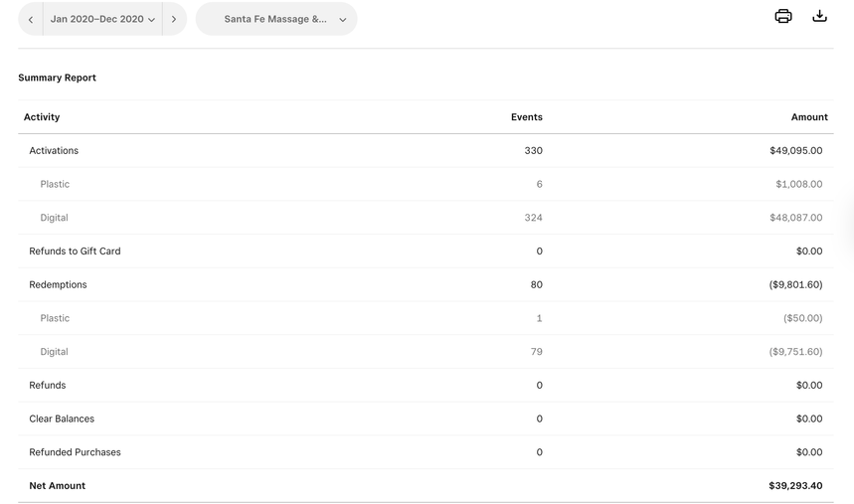Select events value 324
Image resolution: width=854 pixels, height=504 pixels.
click(533, 218)
